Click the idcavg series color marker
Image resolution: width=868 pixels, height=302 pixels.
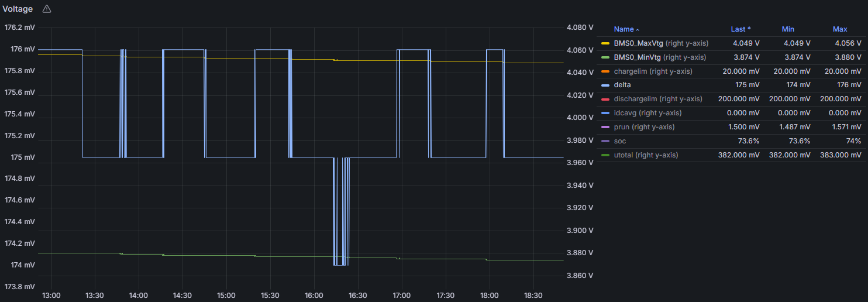click(605, 113)
